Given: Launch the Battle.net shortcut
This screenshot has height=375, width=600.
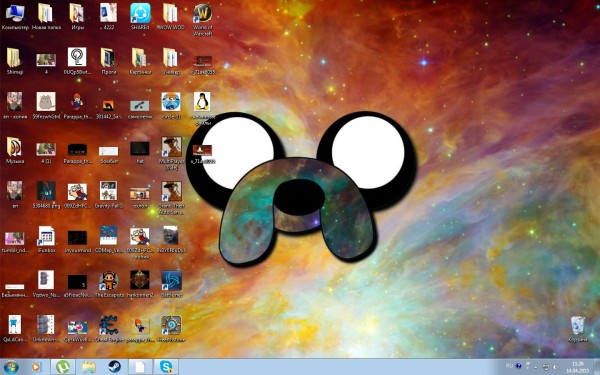Looking at the screenshot, I should pos(171,284).
